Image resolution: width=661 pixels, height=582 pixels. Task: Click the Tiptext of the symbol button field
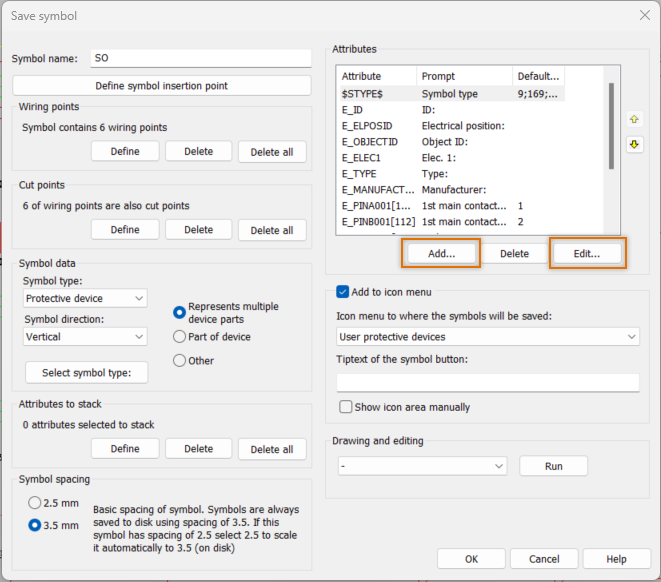point(488,383)
